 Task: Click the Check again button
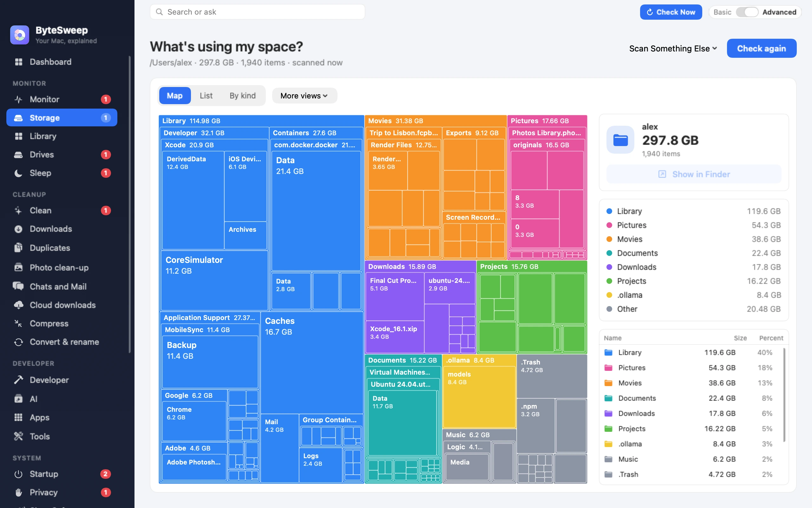coord(761,48)
